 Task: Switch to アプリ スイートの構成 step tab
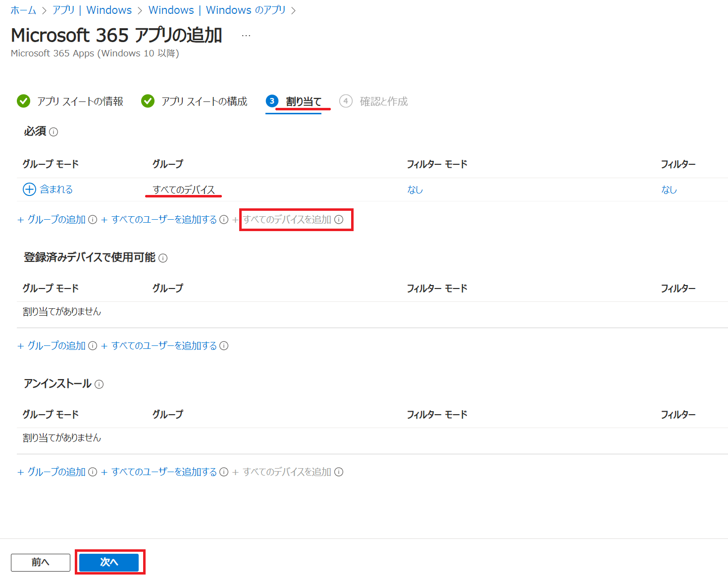pyautogui.click(x=204, y=101)
